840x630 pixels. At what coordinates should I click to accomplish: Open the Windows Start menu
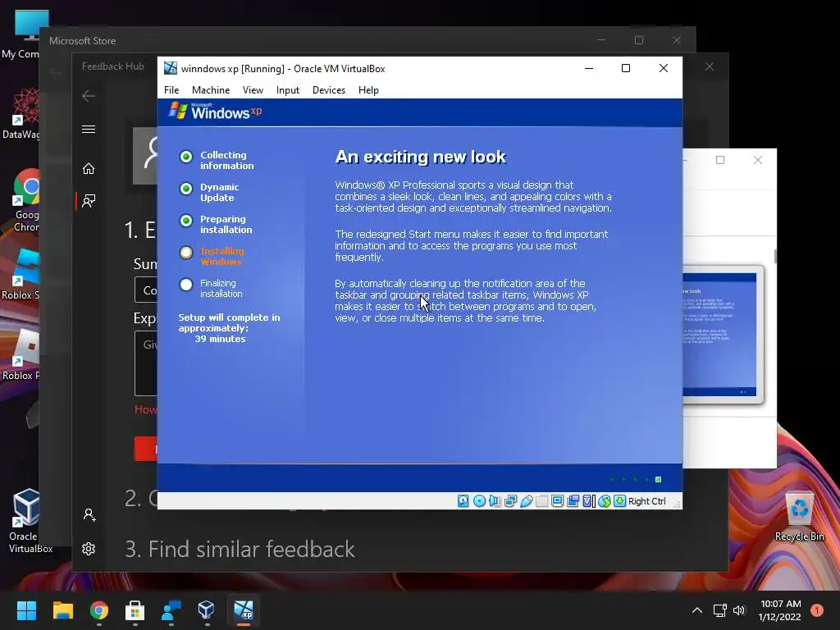click(26, 610)
